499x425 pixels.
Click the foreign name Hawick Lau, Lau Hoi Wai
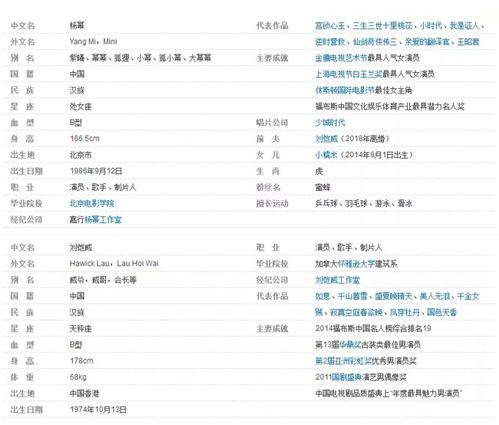click(114, 264)
